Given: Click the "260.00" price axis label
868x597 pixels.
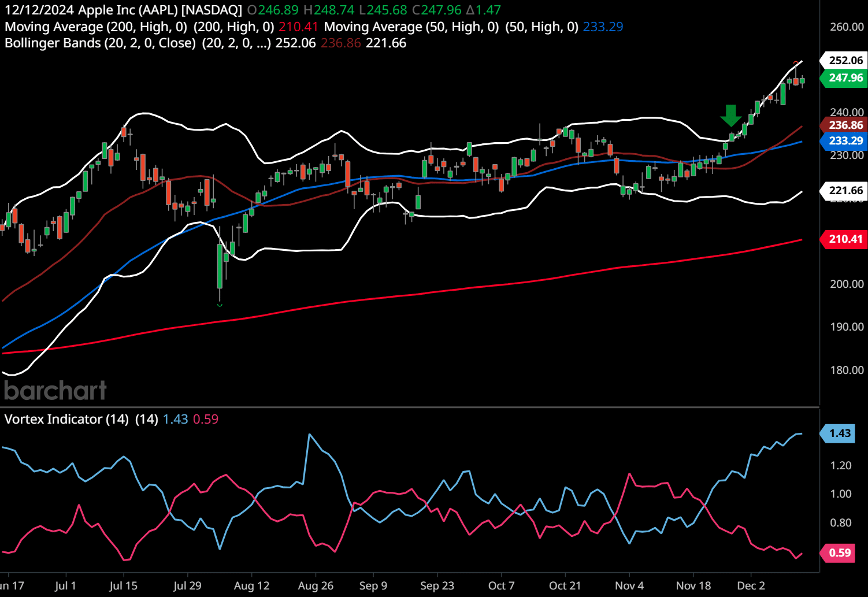Looking at the screenshot, I should (847, 27).
